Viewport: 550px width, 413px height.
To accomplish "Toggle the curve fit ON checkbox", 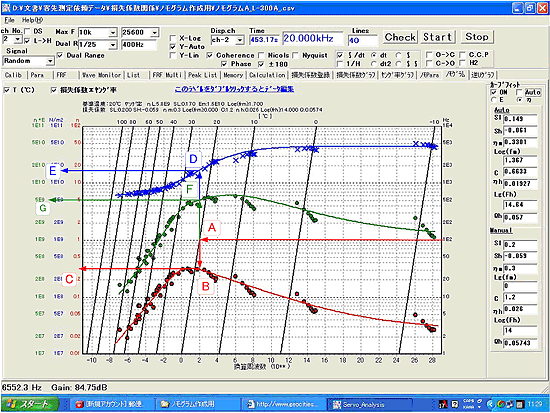I will (x=494, y=92).
